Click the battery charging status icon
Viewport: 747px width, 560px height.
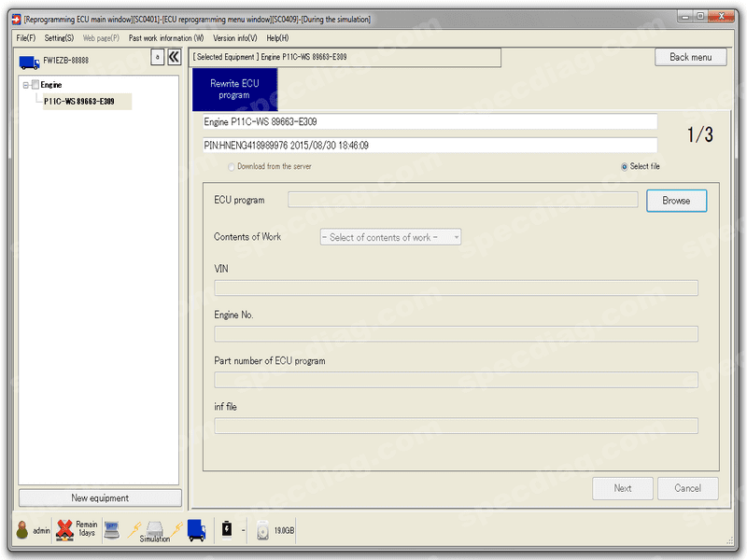pyautogui.click(x=227, y=528)
